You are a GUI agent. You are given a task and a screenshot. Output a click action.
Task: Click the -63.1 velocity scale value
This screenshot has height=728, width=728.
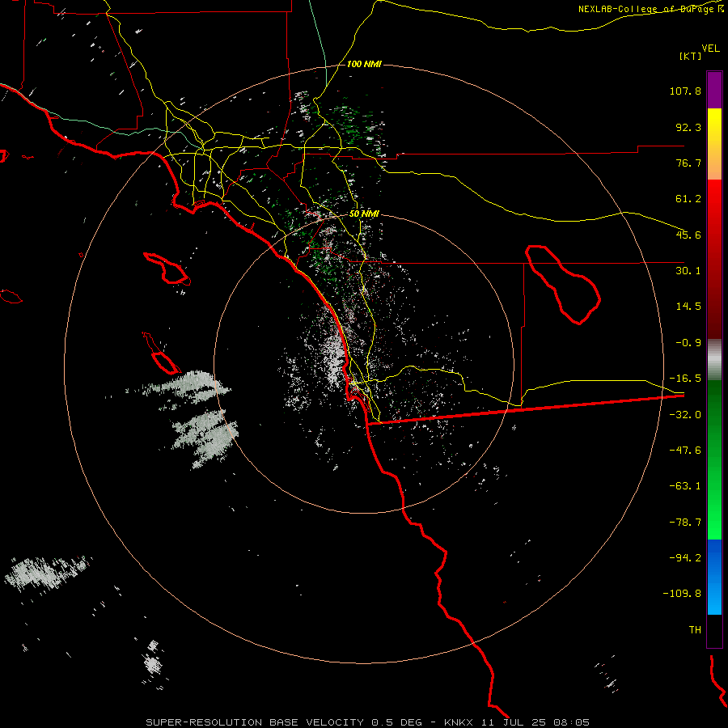(x=685, y=486)
